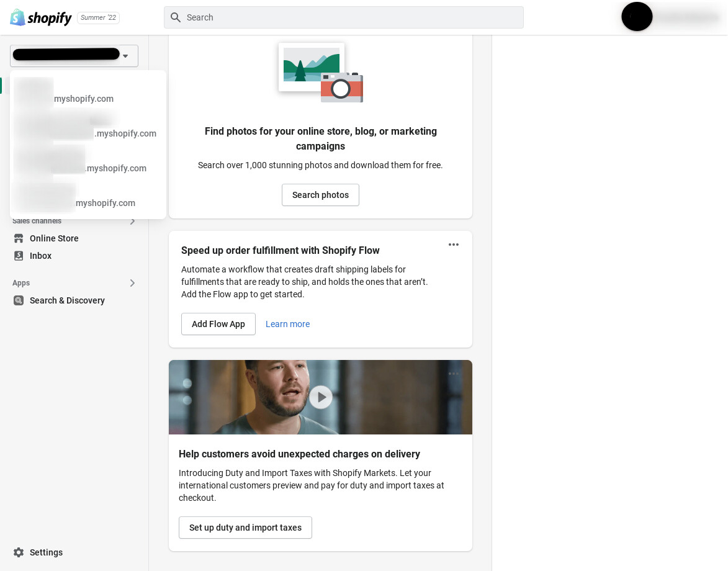This screenshot has width=728, height=571.
Task: Click 'Speed up order fulfillment with Shopify Flow' heading
Action: click(281, 251)
